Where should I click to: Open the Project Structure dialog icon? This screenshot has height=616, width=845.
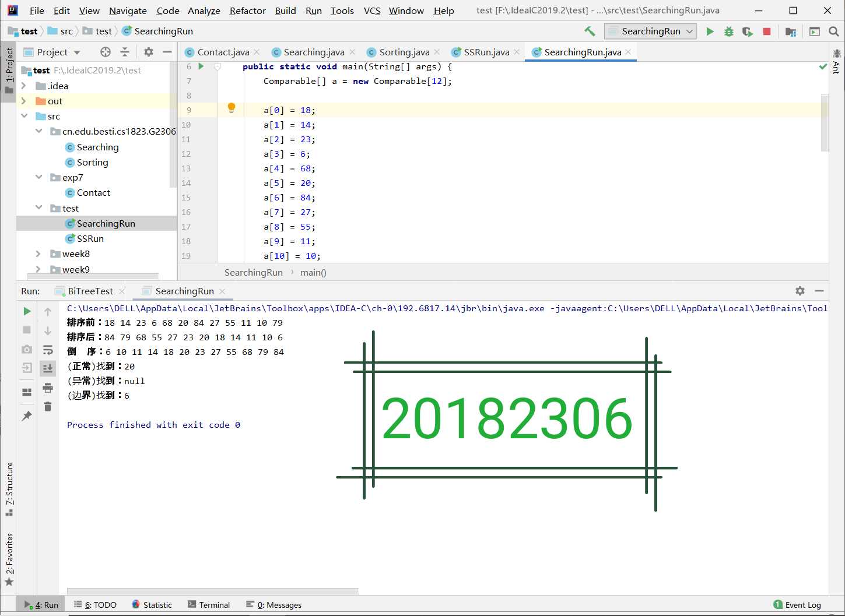click(791, 31)
